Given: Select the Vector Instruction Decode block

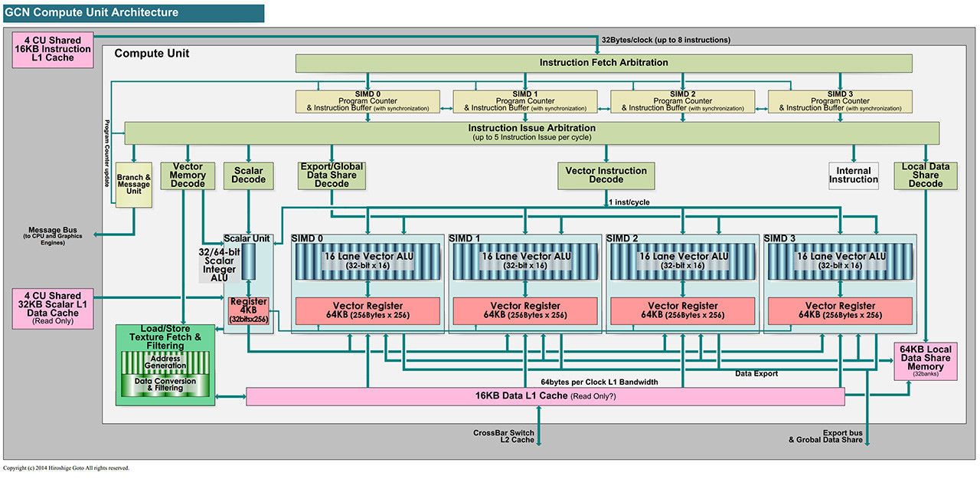Looking at the screenshot, I should [606, 176].
